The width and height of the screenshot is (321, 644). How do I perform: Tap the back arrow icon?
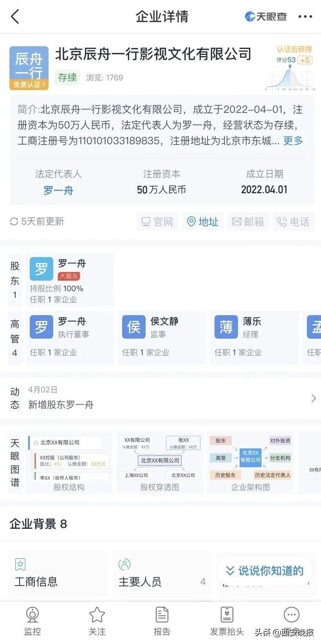click(x=15, y=17)
